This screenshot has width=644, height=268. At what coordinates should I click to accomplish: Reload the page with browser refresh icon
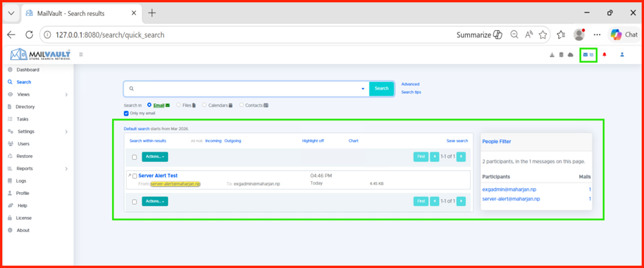(x=29, y=35)
